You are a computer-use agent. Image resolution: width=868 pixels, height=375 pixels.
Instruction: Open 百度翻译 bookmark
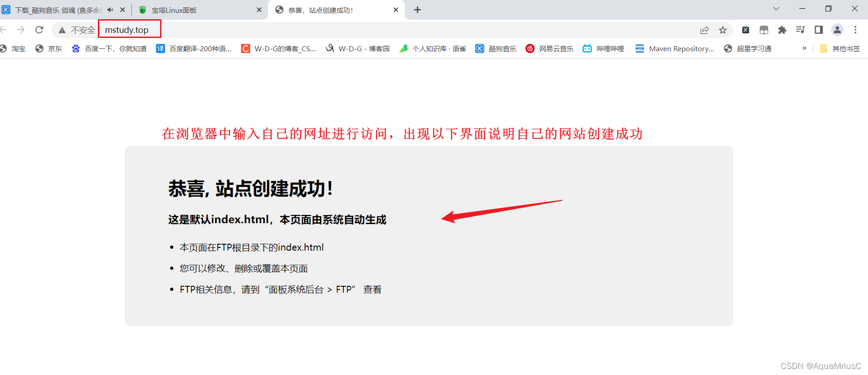[194, 48]
